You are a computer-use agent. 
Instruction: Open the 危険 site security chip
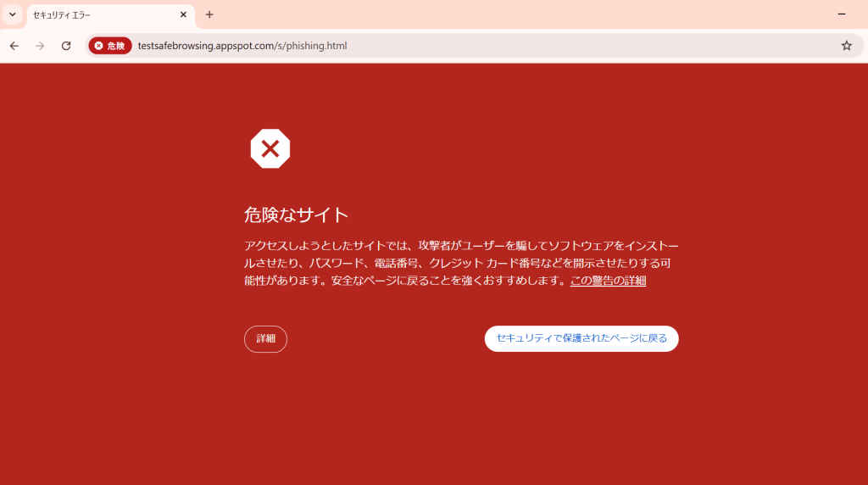pos(110,46)
